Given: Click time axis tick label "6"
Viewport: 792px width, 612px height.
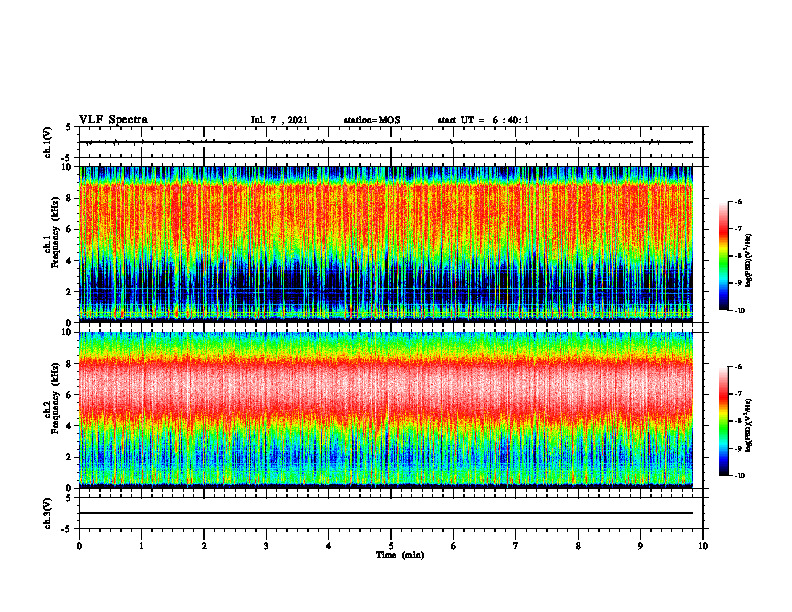Looking at the screenshot, I should point(454,546).
